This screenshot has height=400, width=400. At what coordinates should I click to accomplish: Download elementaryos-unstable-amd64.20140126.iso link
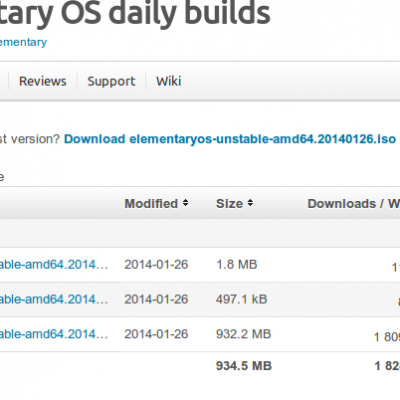tap(230, 139)
